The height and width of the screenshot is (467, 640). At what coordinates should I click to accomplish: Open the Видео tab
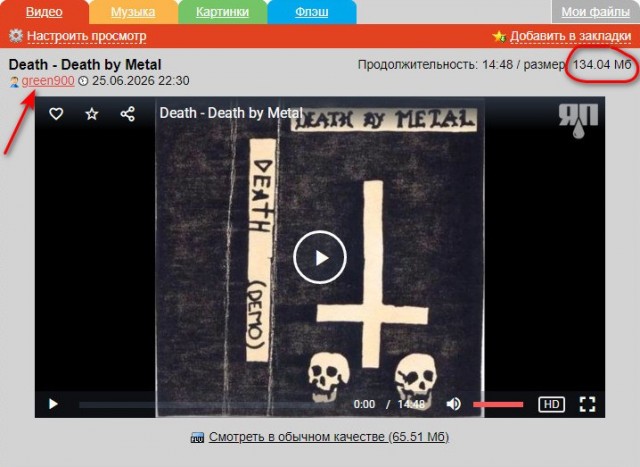coord(44,12)
